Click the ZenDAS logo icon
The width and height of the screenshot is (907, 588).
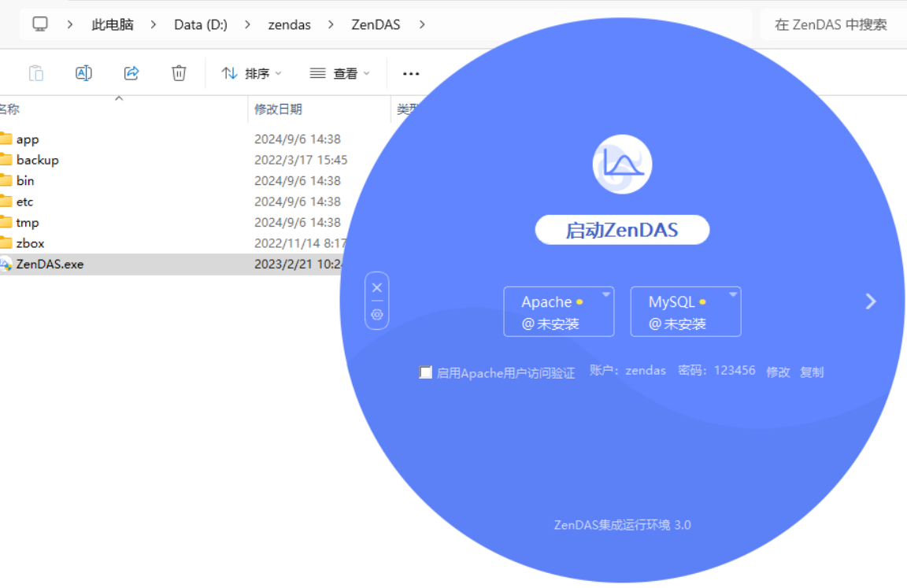click(x=622, y=165)
